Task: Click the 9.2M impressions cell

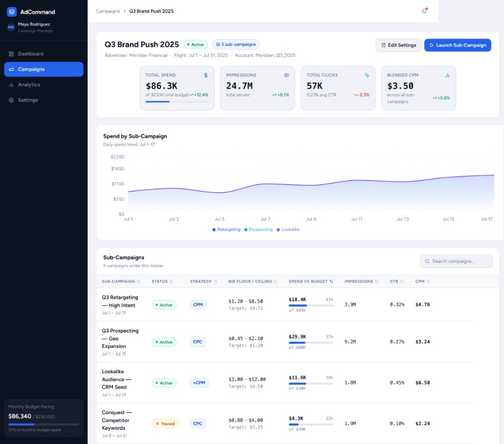Action: (350, 342)
